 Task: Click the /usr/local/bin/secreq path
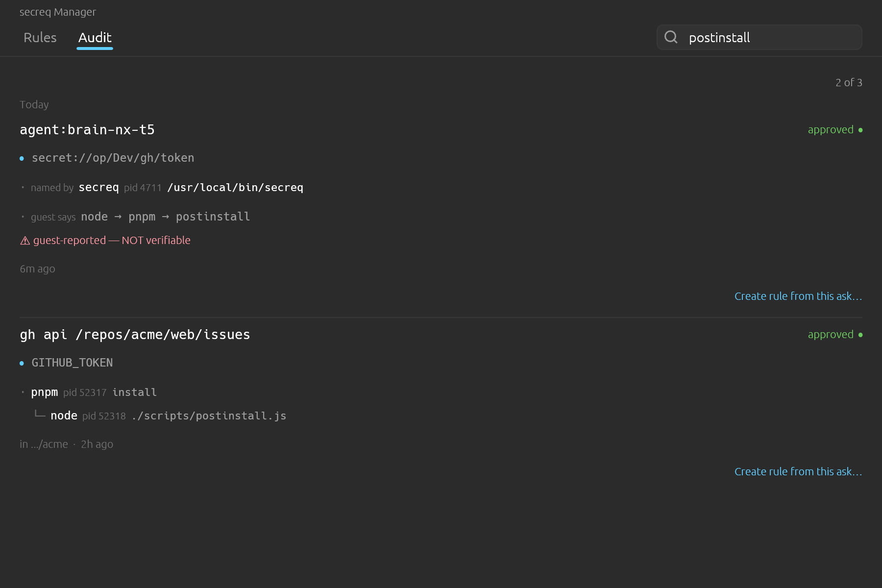[235, 188]
